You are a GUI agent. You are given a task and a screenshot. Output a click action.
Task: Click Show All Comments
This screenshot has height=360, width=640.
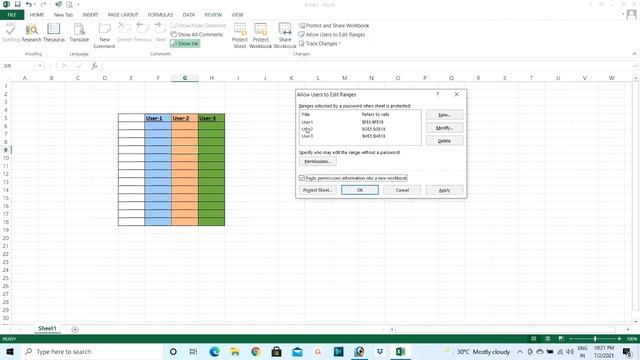(x=197, y=35)
